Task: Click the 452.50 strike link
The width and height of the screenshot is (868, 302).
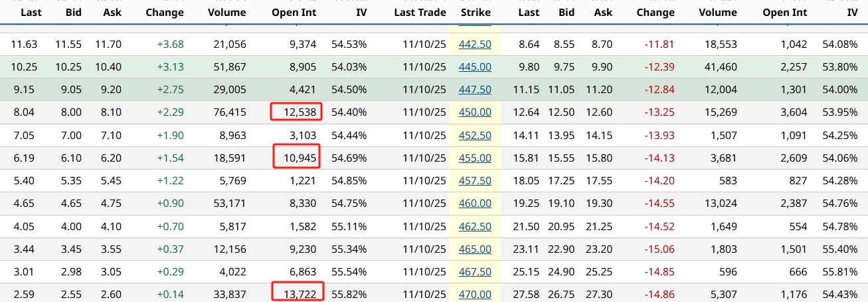Action: pyautogui.click(x=475, y=136)
